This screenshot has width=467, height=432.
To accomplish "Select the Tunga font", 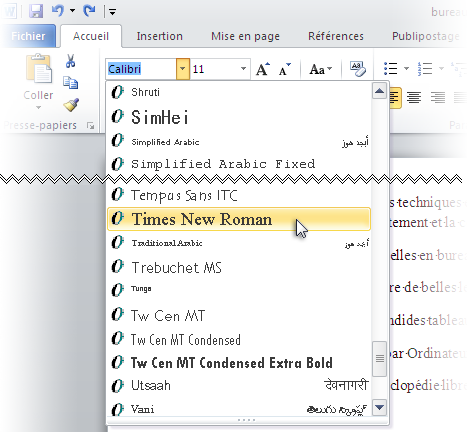I will point(239,289).
